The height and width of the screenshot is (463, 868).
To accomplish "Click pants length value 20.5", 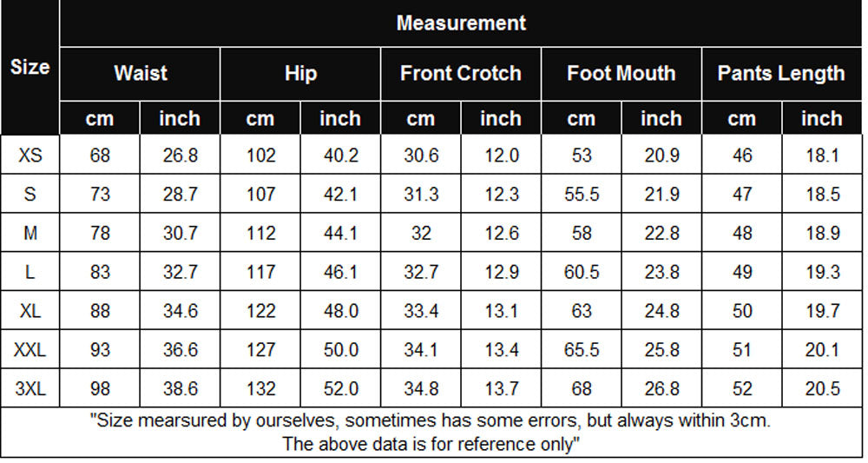I will [x=822, y=388].
